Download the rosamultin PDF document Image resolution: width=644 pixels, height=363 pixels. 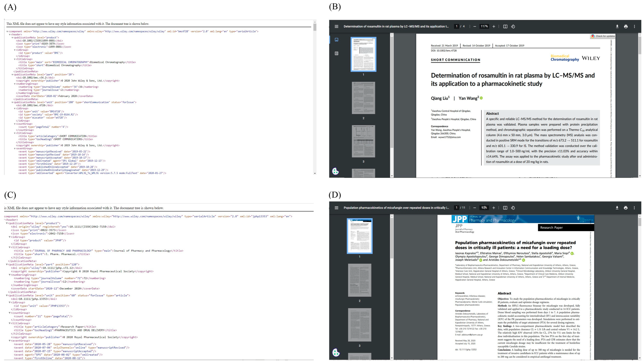point(617,27)
